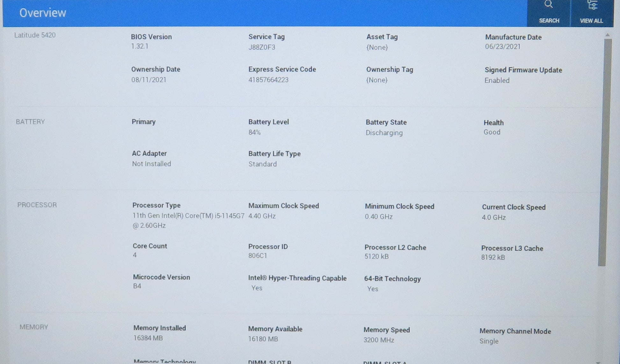Click the MEMORY section heading

pos(34,327)
